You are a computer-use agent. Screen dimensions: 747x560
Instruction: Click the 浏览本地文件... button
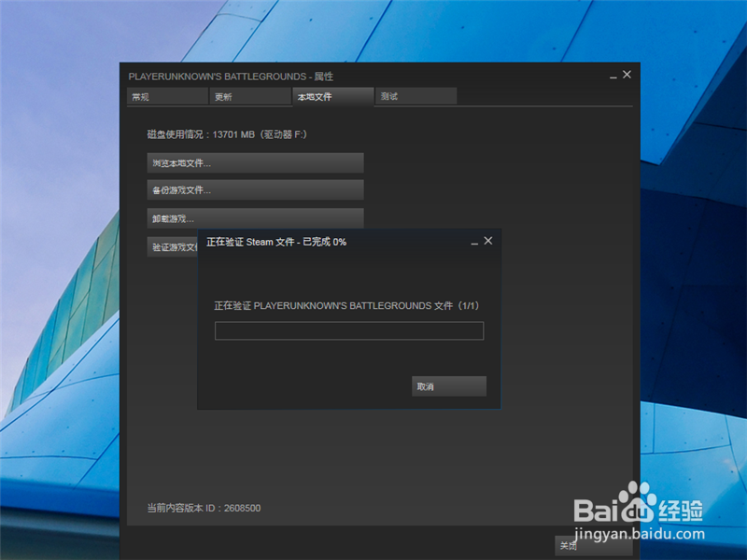pos(255,162)
